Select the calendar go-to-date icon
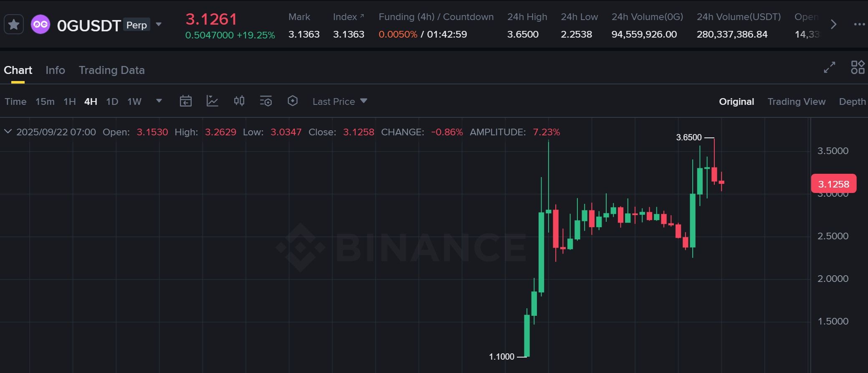The image size is (868, 373). click(x=186, y=101)
